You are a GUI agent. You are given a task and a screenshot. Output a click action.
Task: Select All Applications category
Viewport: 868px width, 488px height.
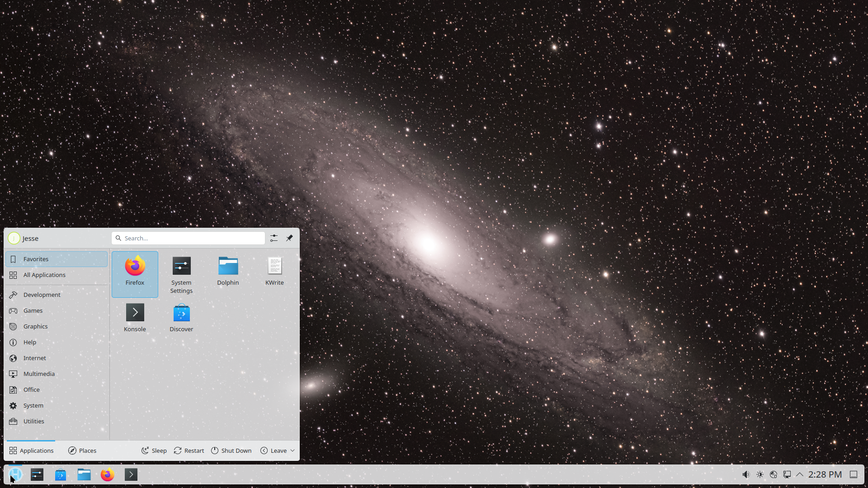pyautogui.click(x=57, y=275)
